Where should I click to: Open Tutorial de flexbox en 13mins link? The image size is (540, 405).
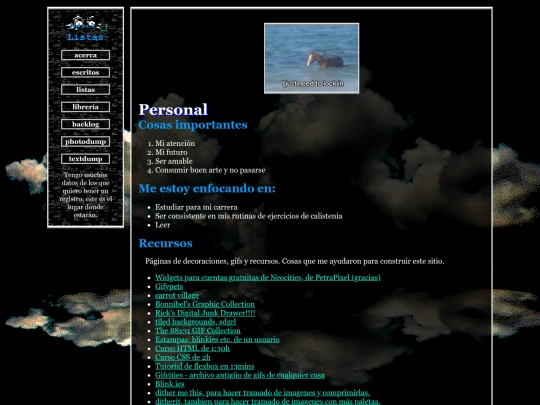205,366
